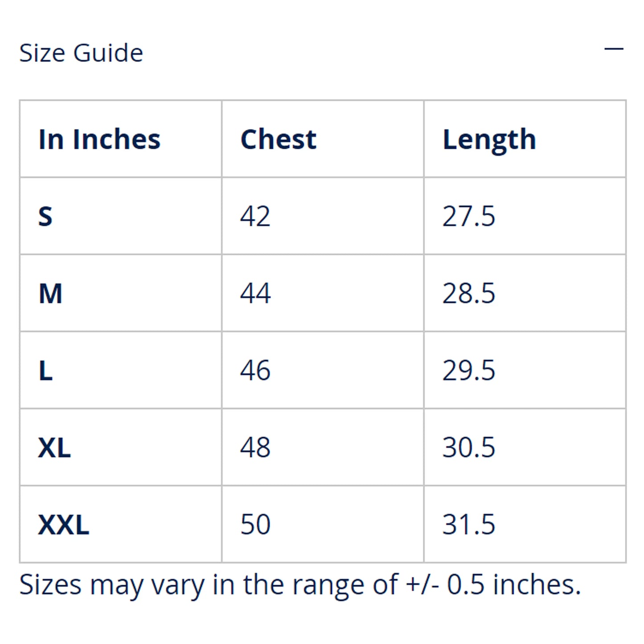644x644 pixels.
Task: Click the Size Guide heading
Action: pyautogui.click(x=81, y=53)
